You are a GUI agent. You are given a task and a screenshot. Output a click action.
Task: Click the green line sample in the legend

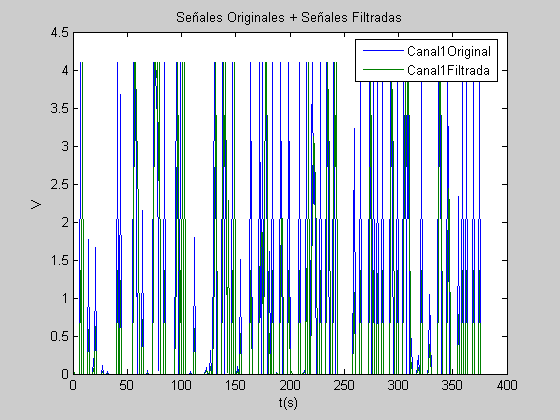383,70
